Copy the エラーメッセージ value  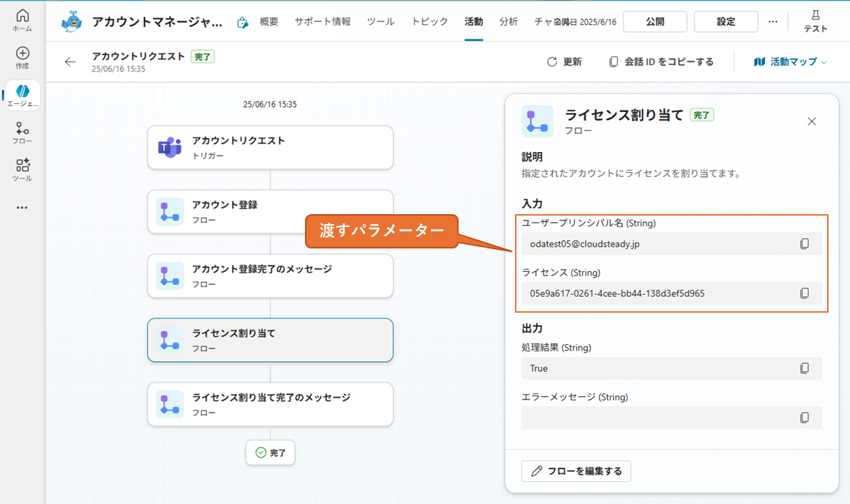804,418
